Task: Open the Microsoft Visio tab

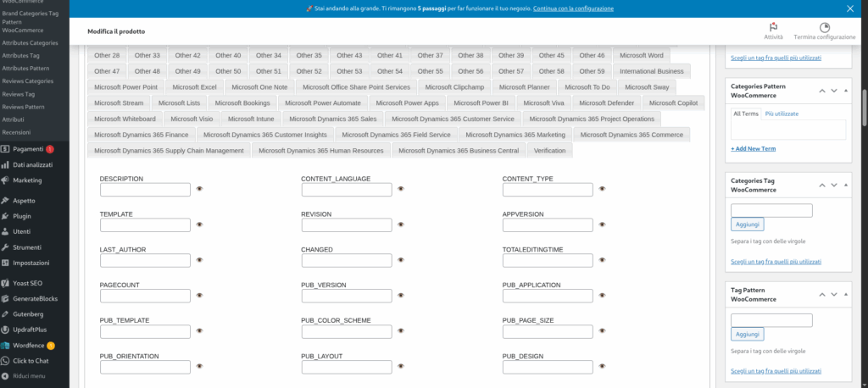Action: [x=192, y=119]
